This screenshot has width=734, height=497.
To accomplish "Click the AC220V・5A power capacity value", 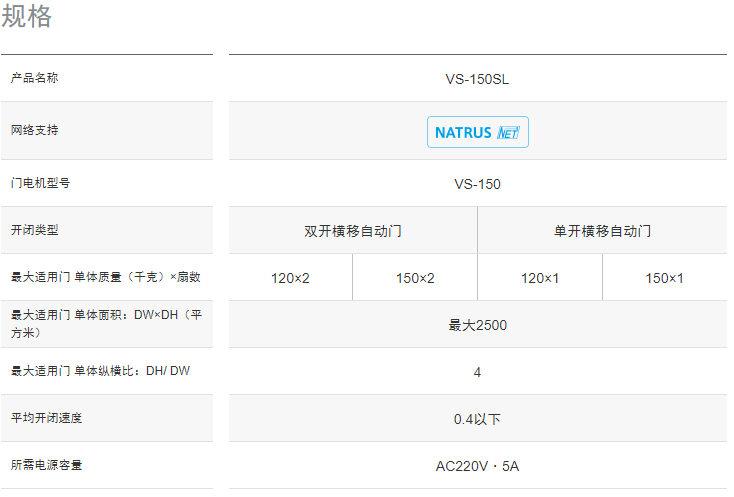I will pyautogui.click(x=477, y=466).
